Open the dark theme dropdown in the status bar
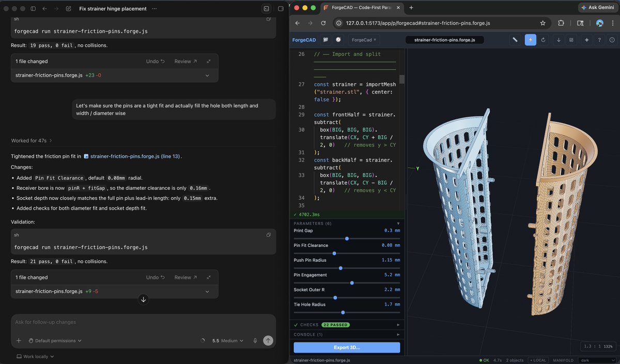The width and height of the screenshot is (620, 364). pyautogui.click(x=597, y=360)
